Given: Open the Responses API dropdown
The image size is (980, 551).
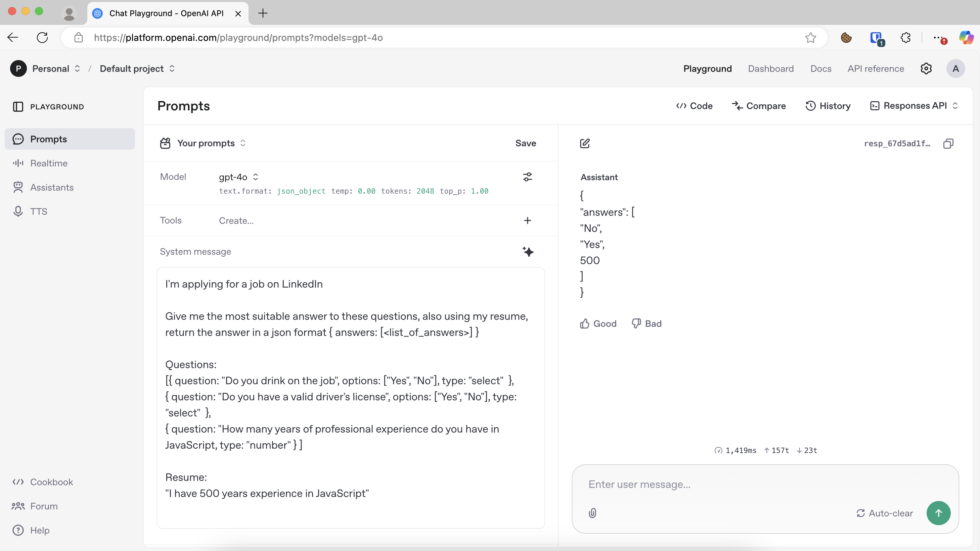Looking at the screenshot, I should 914,106.
